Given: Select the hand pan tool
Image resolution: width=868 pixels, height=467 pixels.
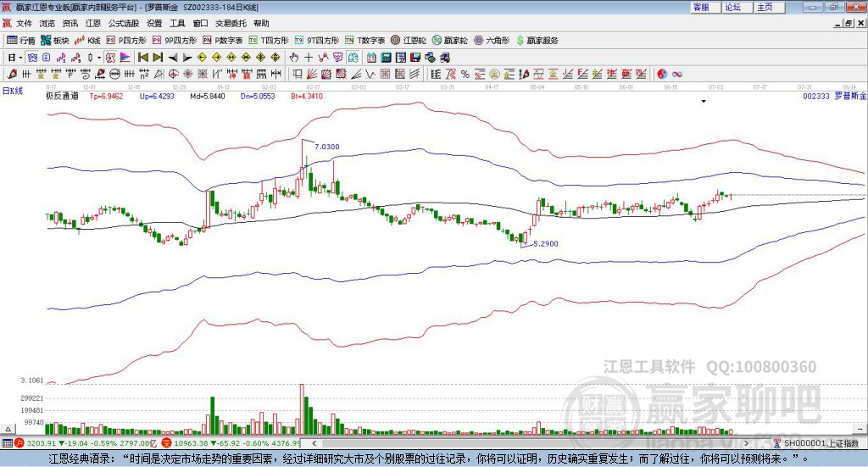Looking at the screenshot, I should point(294,58).
